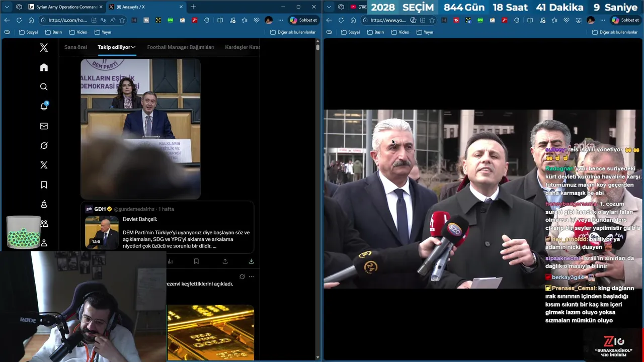Viewport: 644px width, 362px height.
Task: Favorite the x.com page with star icon
Action: coord(122,20)
